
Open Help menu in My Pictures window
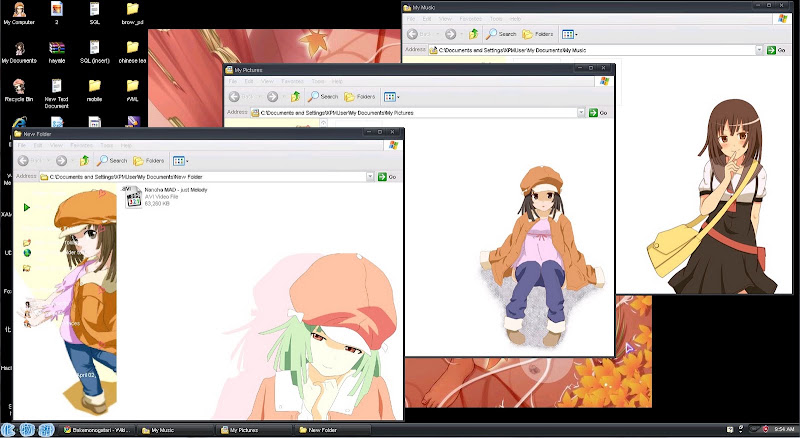337,81
